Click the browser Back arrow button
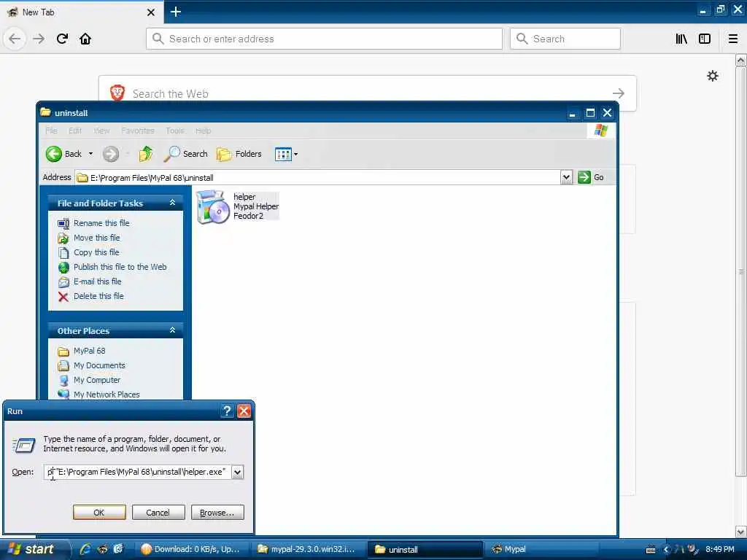This screenshot has width=747, height=560. click(x=15, y=39)
